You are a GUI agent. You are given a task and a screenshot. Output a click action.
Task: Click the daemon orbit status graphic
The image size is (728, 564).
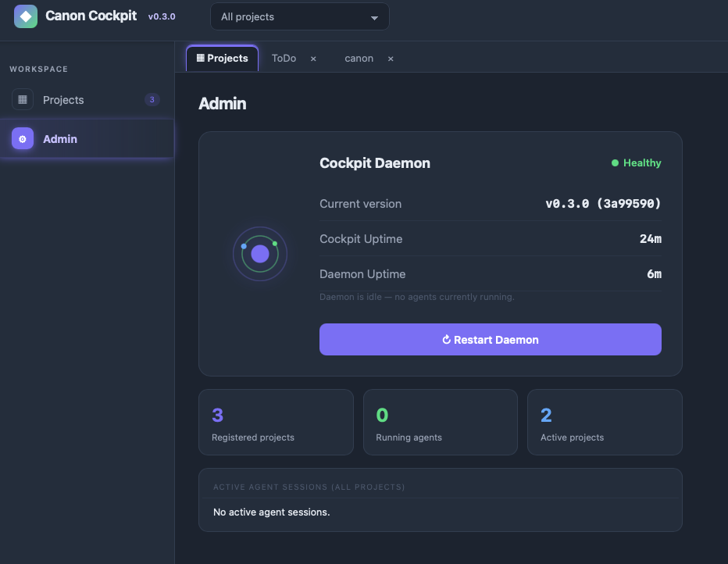coord(260,254)
